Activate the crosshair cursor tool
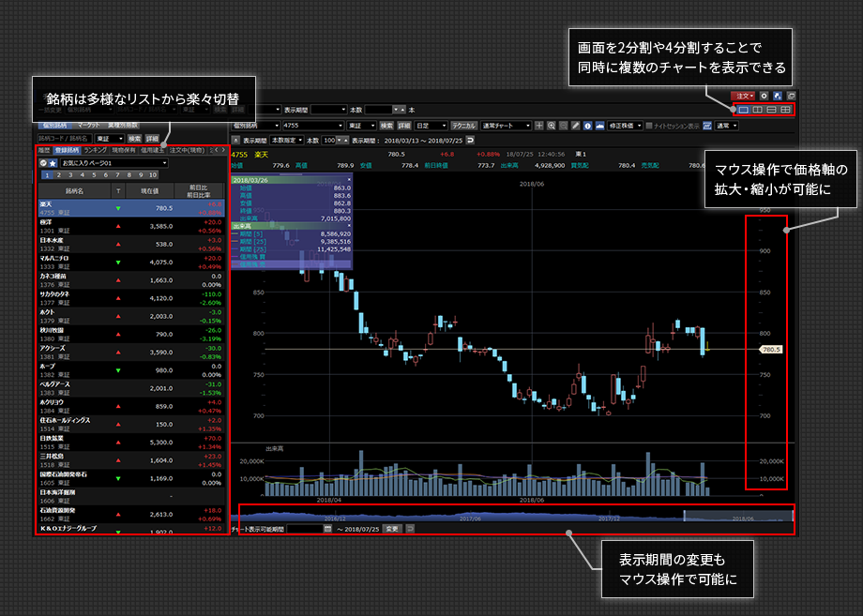Image resolution: width=863 pixels, height=616 pixels. click(x=538, y=126)
